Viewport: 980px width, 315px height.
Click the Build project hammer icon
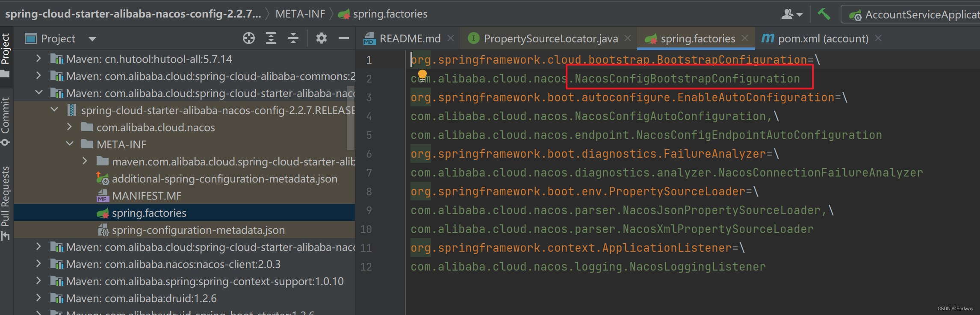(x=824, y=14)
